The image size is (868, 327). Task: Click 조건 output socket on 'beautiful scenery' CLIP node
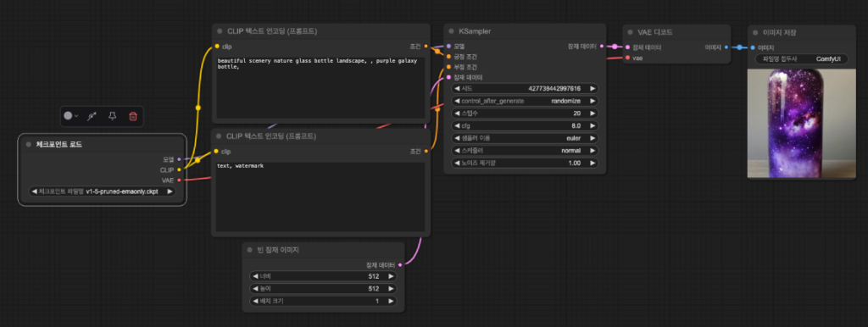pos(426,47)
